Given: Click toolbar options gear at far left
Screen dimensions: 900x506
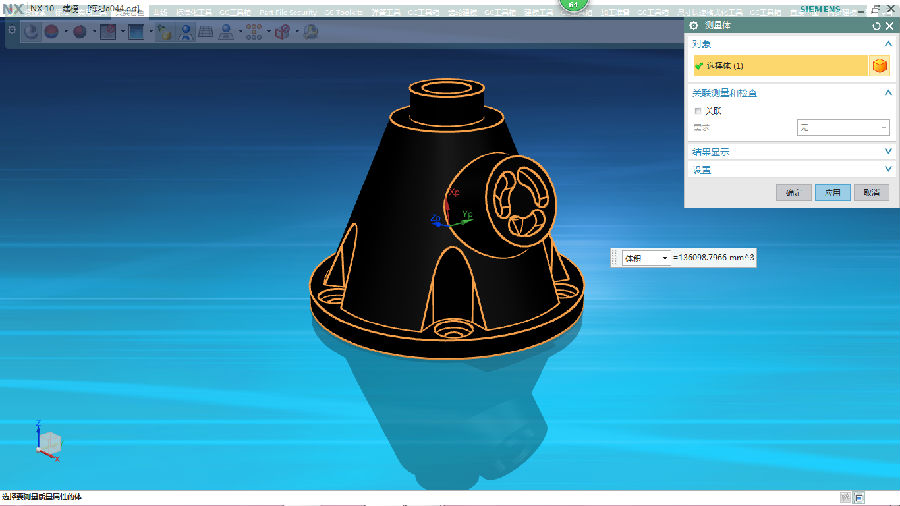Looking at the screenshot, I should pyautogui.click(x=12, y=31).
